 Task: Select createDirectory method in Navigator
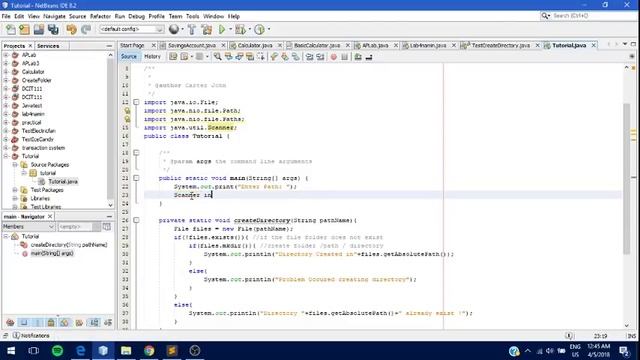69,245
